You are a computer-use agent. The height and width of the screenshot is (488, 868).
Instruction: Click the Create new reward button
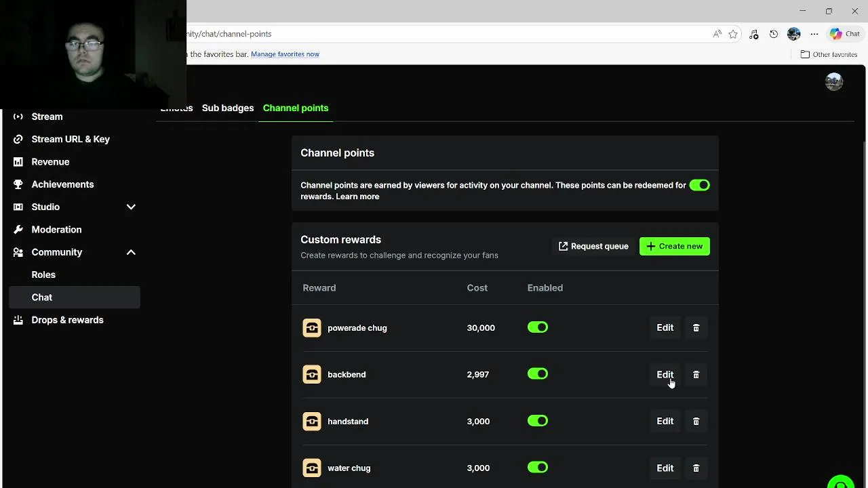[674, 246]
